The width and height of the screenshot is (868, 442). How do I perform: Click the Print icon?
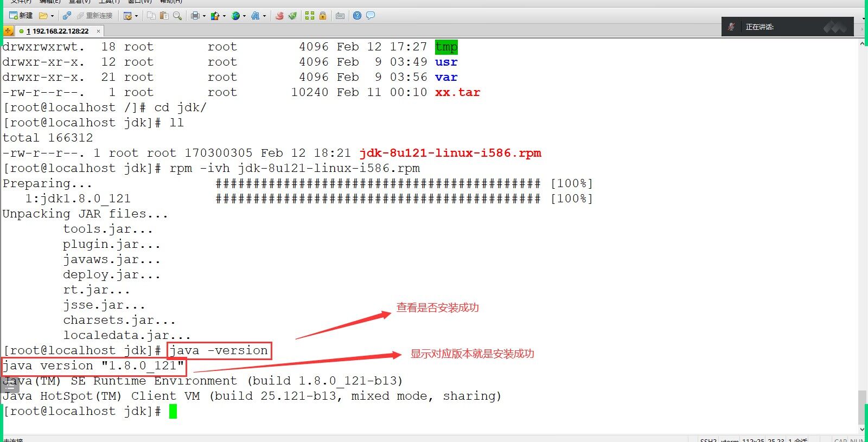pos(195,16)
